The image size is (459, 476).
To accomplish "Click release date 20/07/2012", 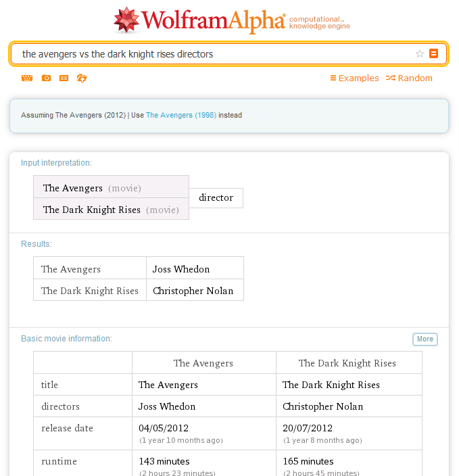I will 308,428.
